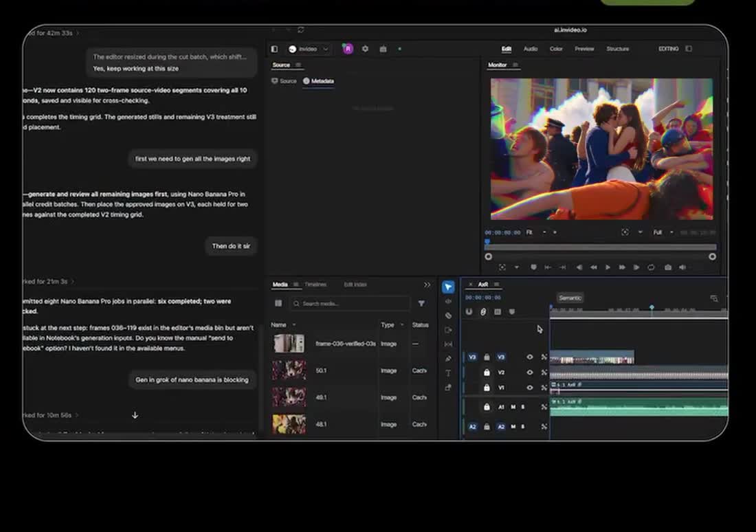Open the AxR timeline panel menu
Image resolution: width=756 pixels, height=532 pixels.
click(x=497, y=285)
